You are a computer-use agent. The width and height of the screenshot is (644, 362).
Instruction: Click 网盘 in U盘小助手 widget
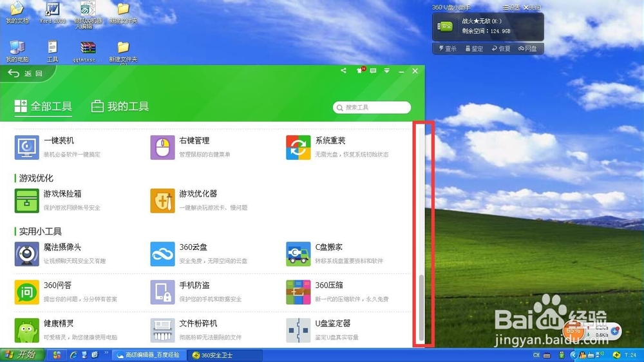pyautogui.click(x=528, y=48)
